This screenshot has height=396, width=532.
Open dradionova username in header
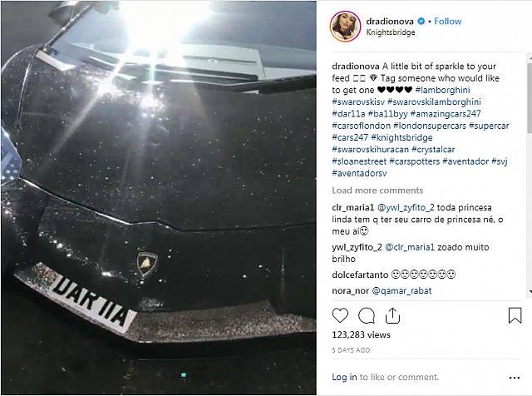click(390, 21)
